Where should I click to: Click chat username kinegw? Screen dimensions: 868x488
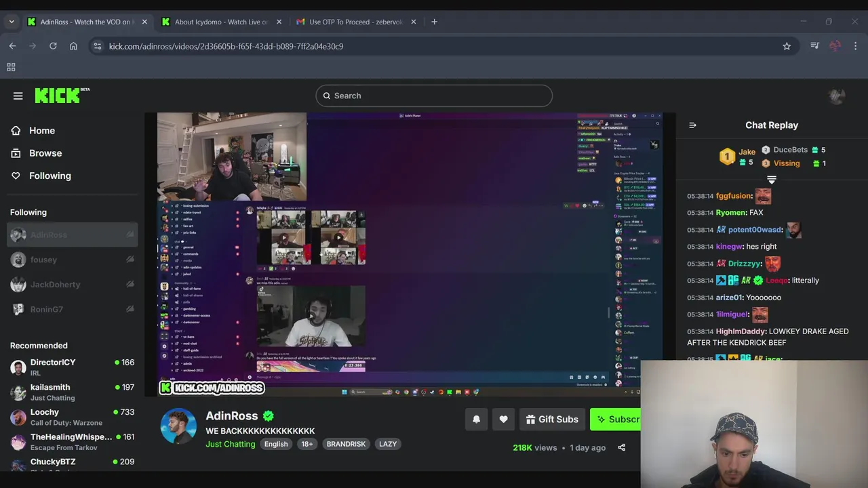729,247
